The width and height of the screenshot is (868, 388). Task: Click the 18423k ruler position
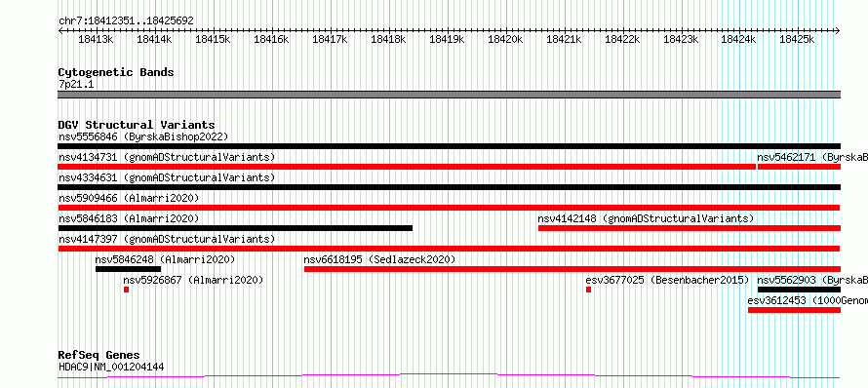point(681,39)
